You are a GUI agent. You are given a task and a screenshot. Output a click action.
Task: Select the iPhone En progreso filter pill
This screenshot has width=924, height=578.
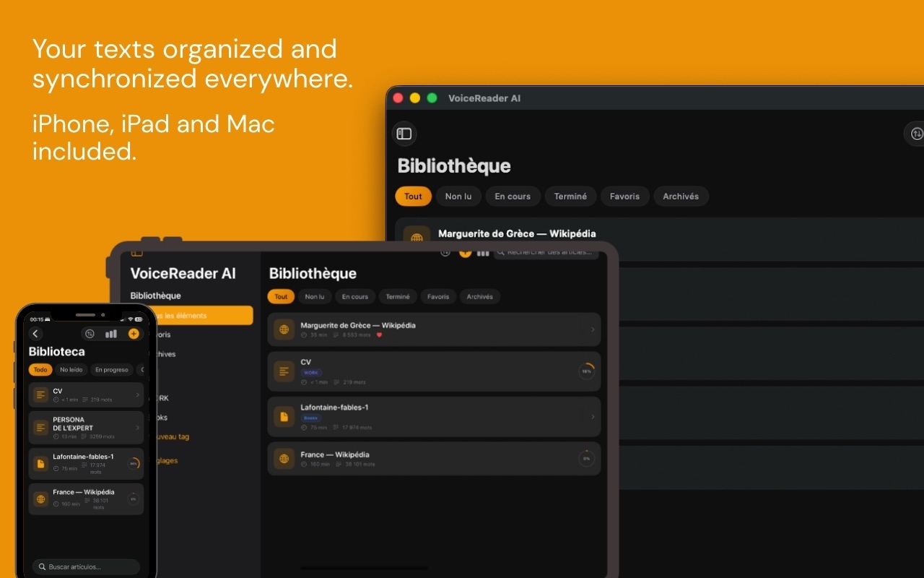(x=112, y=370)
